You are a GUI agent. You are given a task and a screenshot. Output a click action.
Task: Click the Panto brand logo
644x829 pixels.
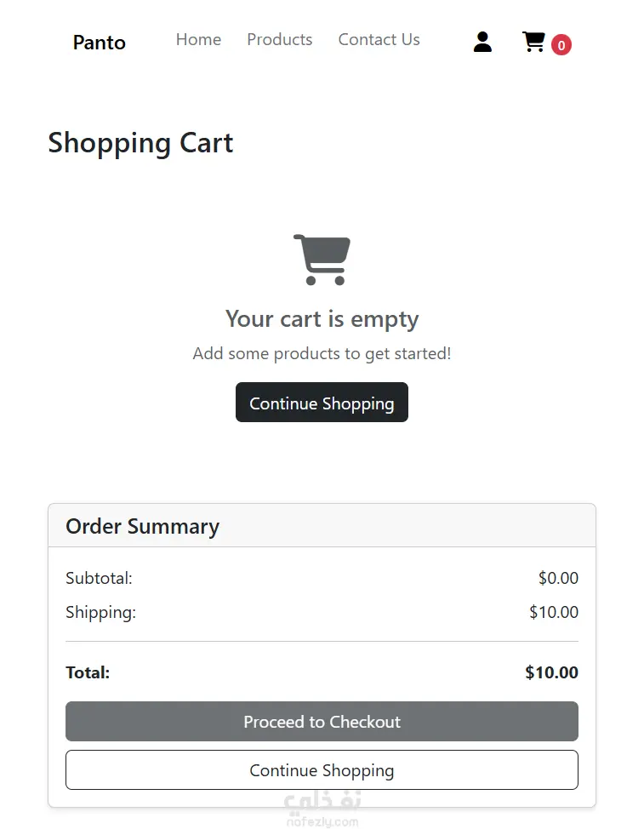[x=100, y=43]
